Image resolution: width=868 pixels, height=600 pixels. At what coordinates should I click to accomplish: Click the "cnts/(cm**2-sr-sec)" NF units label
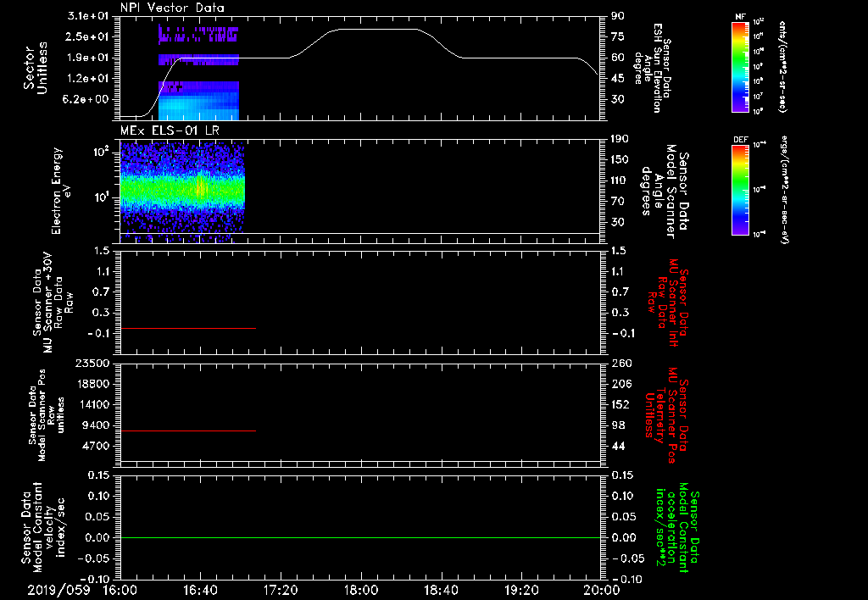pyautogui.click(x=782, y=66)
